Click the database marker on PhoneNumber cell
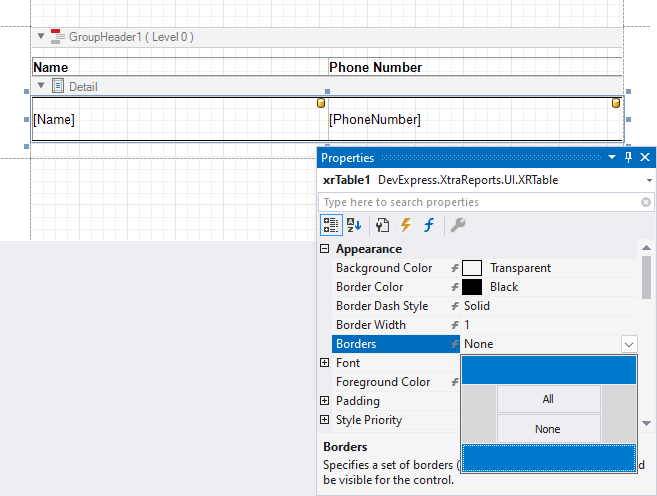657x496 pixels. [x=616, y=103]
